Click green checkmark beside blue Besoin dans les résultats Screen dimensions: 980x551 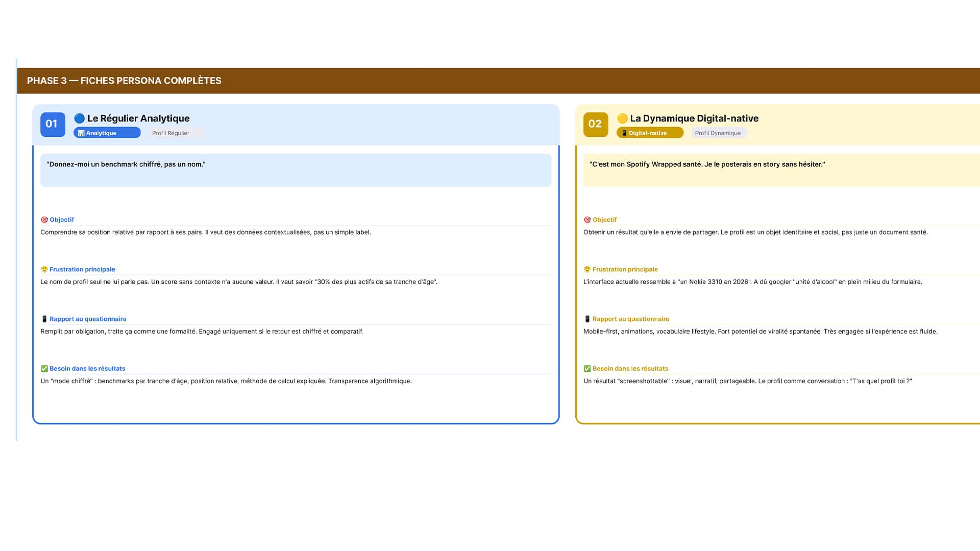click(44, 368)
